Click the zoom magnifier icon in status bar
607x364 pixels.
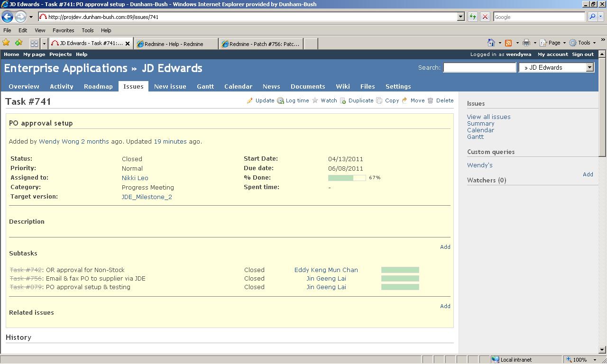pos(569,360)
